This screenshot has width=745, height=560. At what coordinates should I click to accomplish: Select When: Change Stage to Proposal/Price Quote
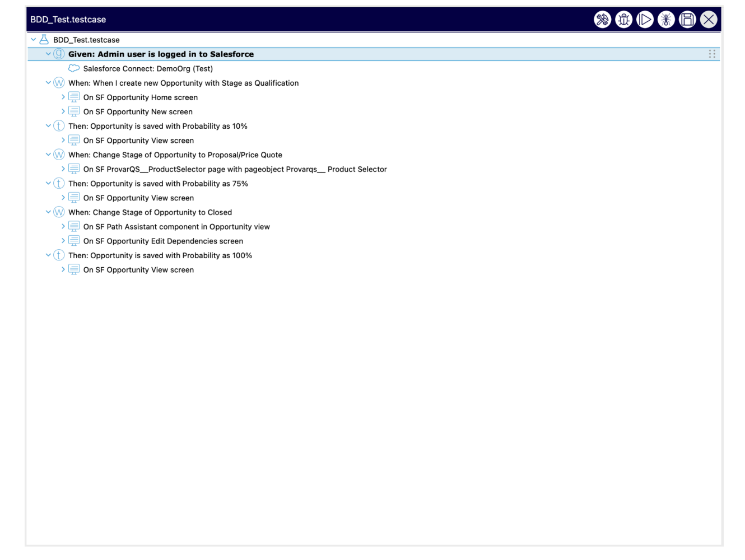pyautogui.click(x=175, y=155)
